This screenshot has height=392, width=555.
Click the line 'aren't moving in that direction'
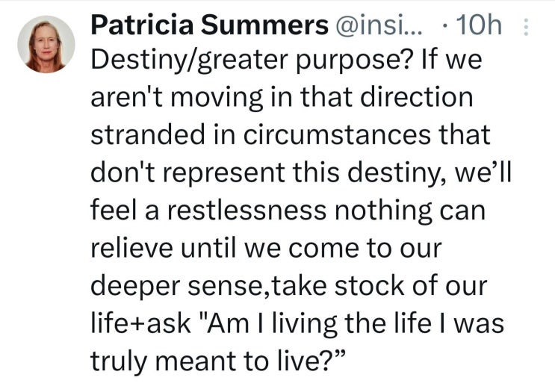tap(282, 97)
